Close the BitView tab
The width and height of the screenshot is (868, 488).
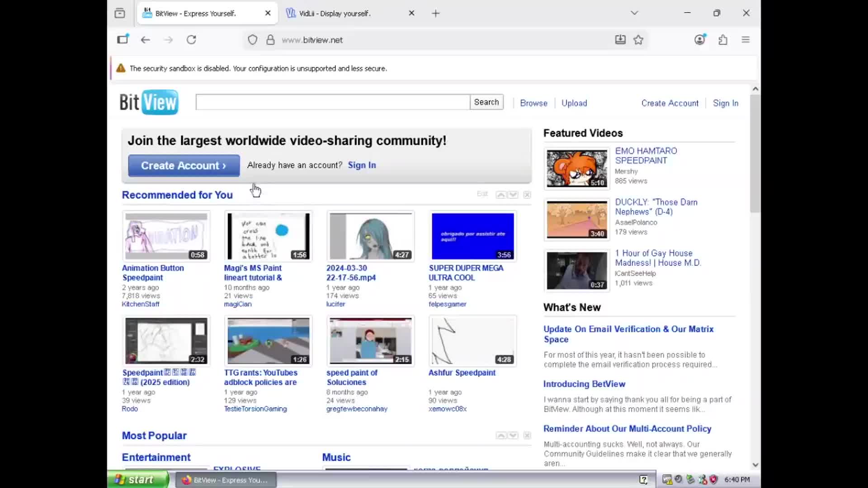[268, 13]
